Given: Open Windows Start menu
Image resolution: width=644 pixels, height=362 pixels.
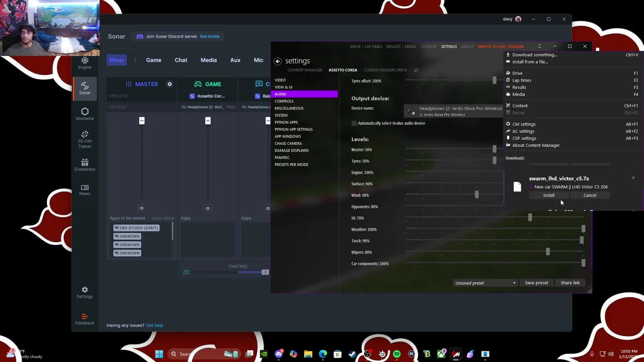Looking at the screenshot, I should pos(159,354).
